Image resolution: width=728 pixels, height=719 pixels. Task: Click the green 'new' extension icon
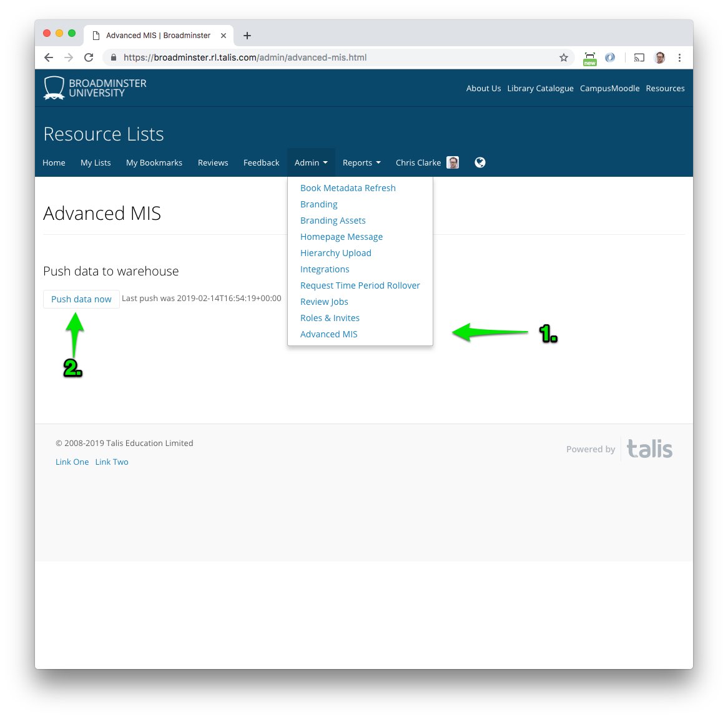pyautogui.click(x=589, y=58)
